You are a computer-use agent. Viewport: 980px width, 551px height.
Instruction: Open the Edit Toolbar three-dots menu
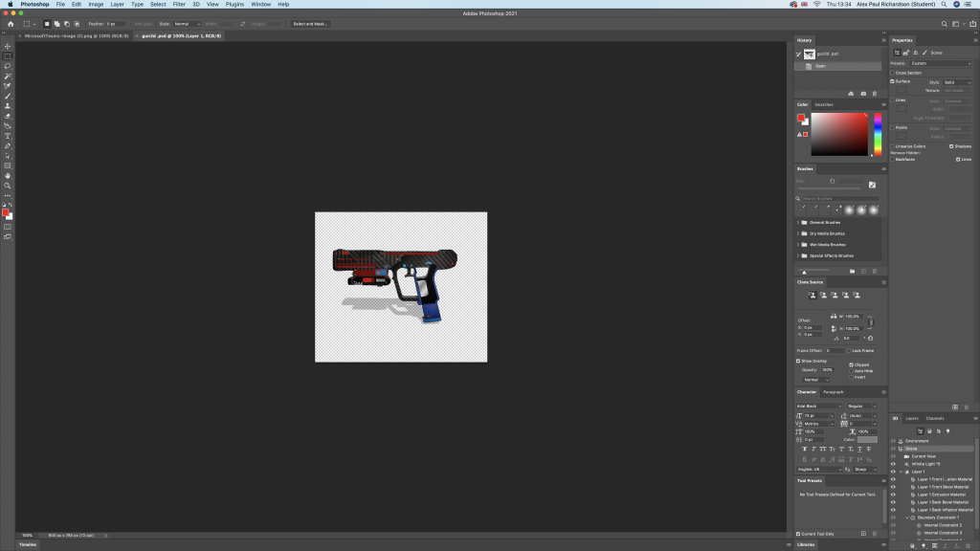click(x=8, y=196)
